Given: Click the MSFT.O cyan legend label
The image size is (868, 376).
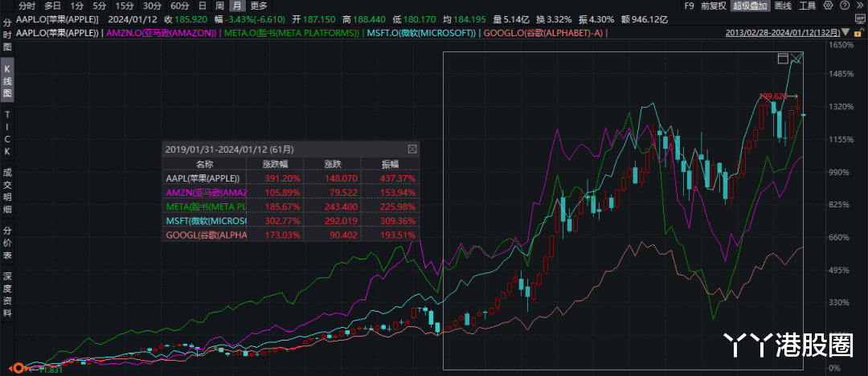Looking at the screenshot, I should click(x=420, y=33).
